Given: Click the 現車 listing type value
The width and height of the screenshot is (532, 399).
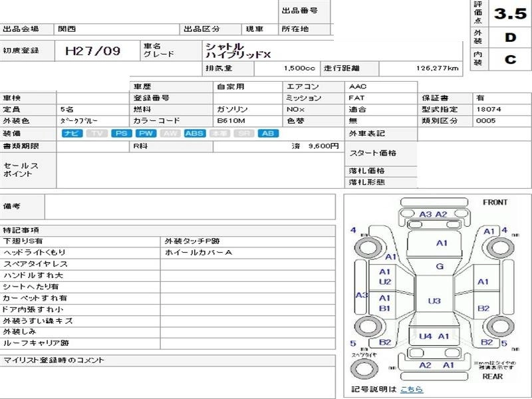Looking at the screenshot, I should pyautogui.click(x=255, y=29).
